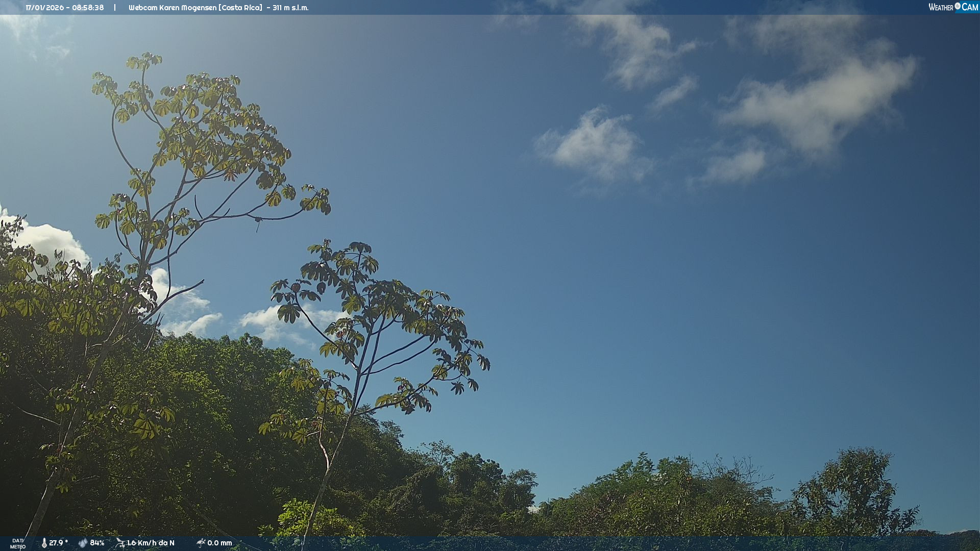
Task: Click the wind anemometer icon
Action: pos(120,543)
